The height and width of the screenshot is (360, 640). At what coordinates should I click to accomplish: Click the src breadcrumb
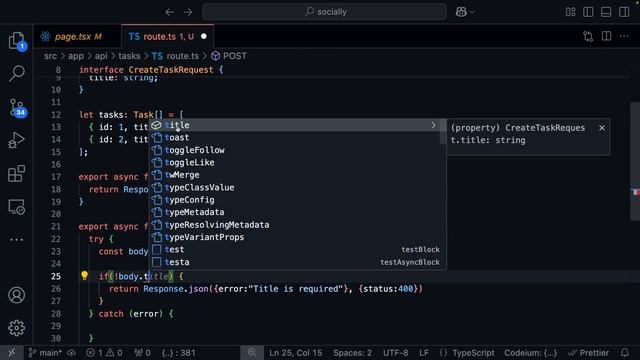pos(51,56)
